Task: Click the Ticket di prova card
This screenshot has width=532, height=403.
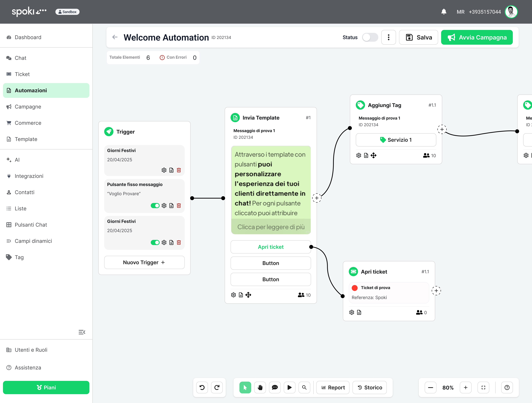Action: coord(389,293)
